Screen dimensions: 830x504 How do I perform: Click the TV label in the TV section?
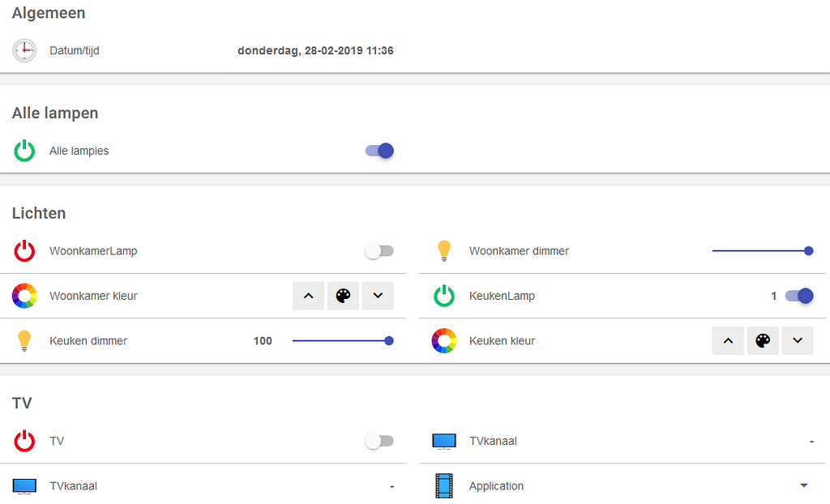[56, 441]
